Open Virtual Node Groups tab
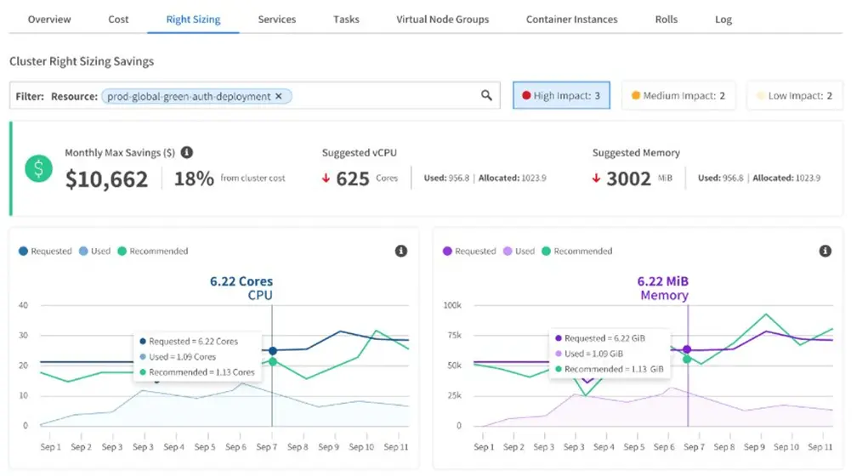This screenshot has width=868, height=476. 442,20
